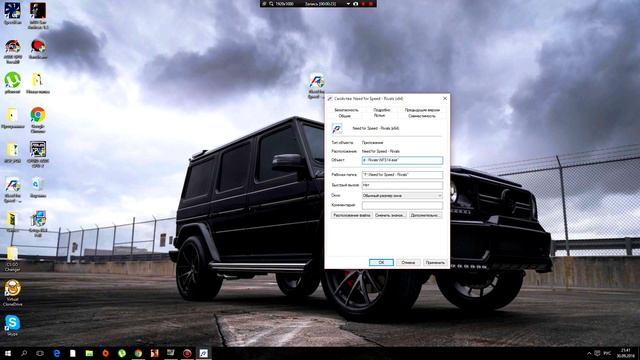
Task: Select the top-row dark game desktop icon
Action: click(38, 16)
